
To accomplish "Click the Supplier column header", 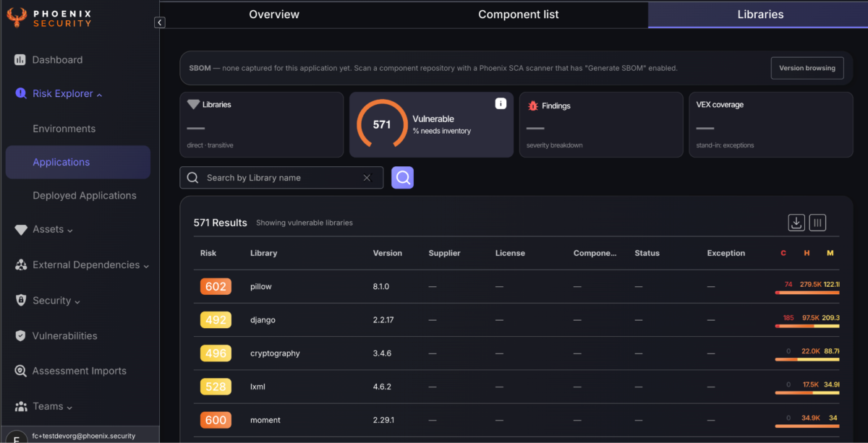I will click(444, 254).
